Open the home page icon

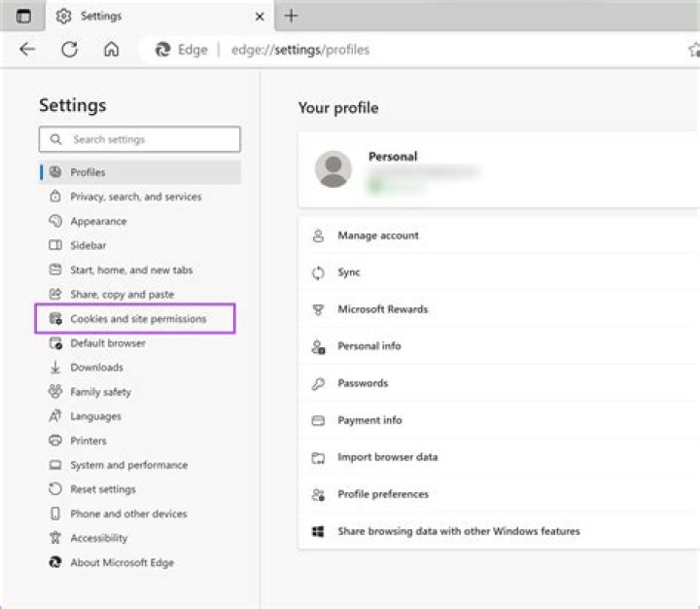[x=111, y=50]
